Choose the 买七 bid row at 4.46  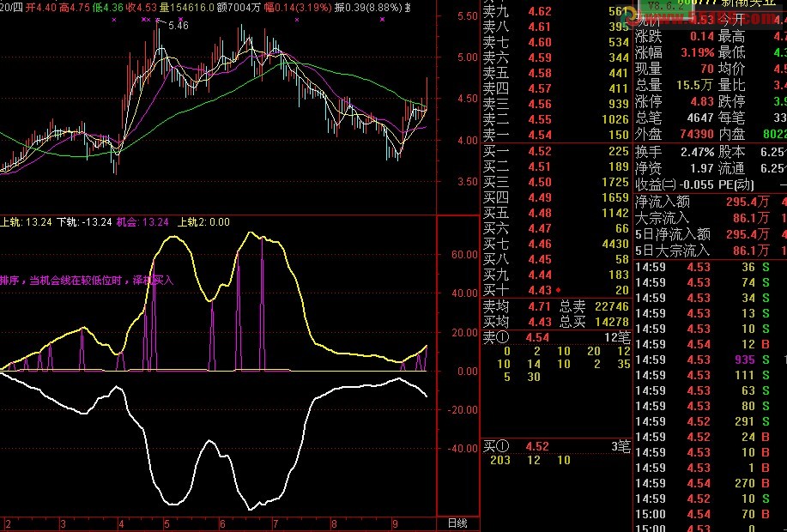(x=555, y=245)
